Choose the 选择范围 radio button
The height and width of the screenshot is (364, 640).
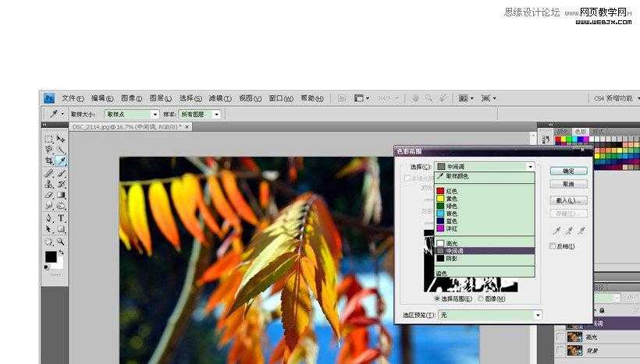[437, 299]
